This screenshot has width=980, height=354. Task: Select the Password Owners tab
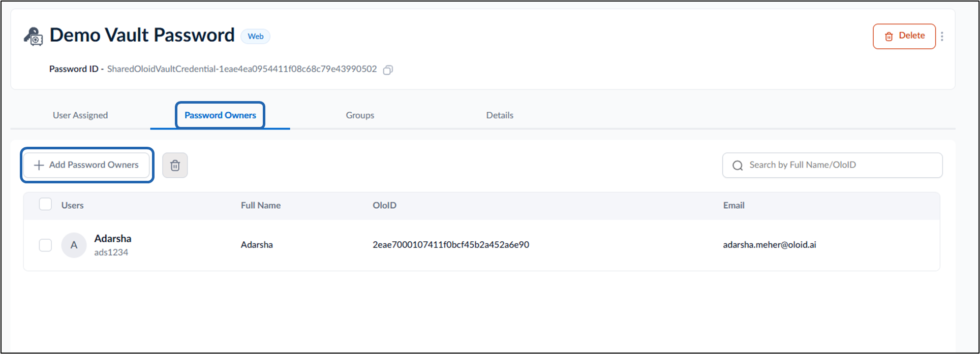point(220,115)
